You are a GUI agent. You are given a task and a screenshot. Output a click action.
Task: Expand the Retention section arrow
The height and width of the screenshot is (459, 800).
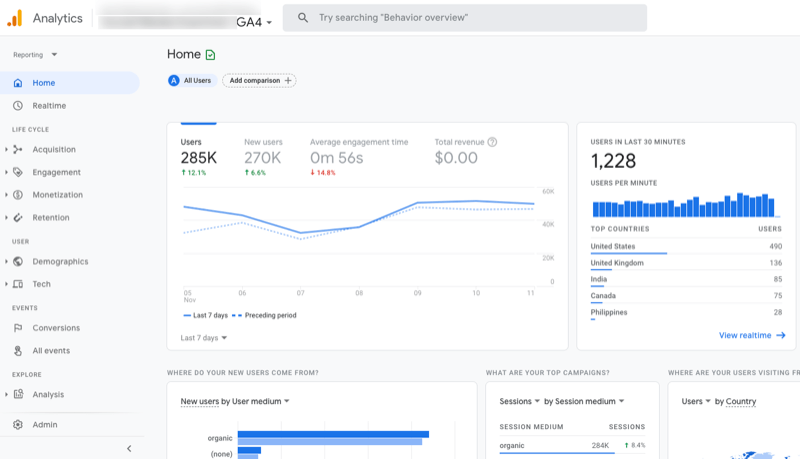click(x=6, y=217)
